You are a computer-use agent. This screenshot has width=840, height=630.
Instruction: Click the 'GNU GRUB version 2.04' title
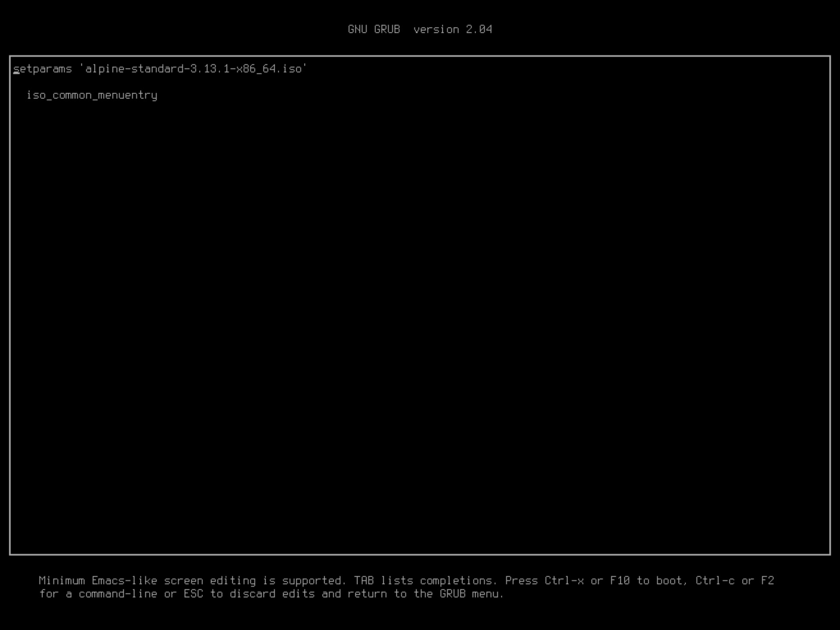[x=420, y=29]
